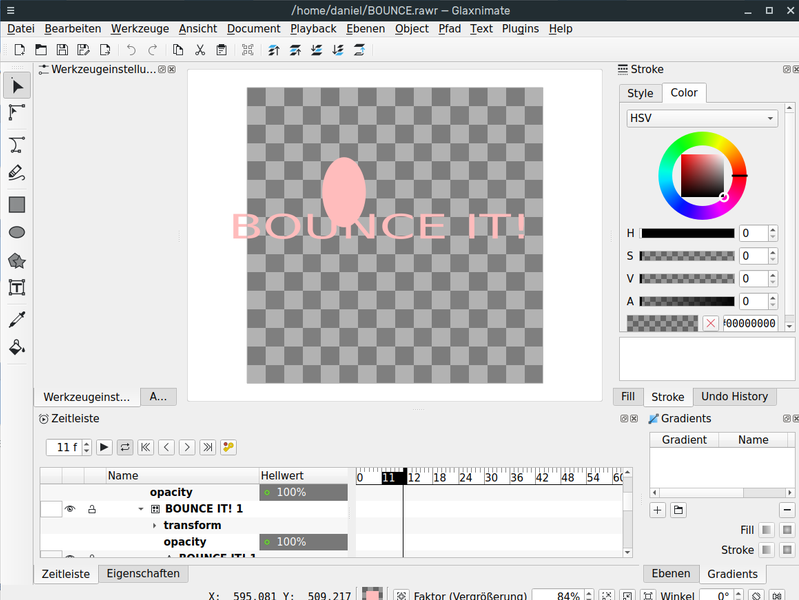
Task: Toggle the flip view button in status bar
Action: click(777, 595)
